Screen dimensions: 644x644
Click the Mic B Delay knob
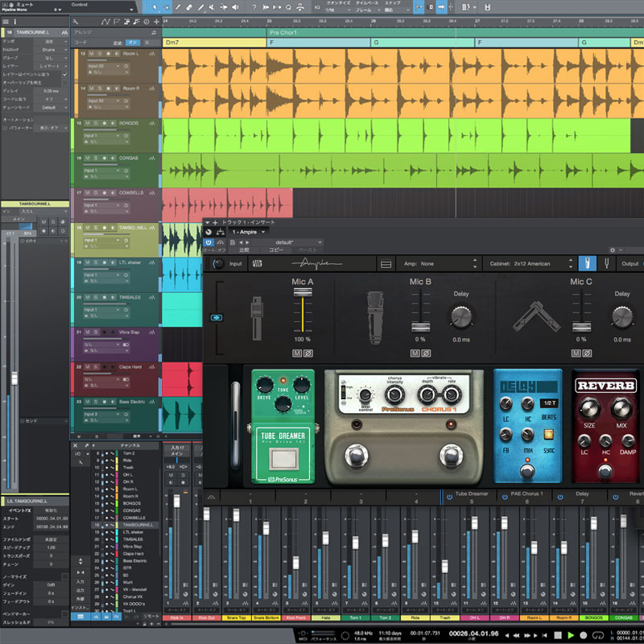(461, 316)
